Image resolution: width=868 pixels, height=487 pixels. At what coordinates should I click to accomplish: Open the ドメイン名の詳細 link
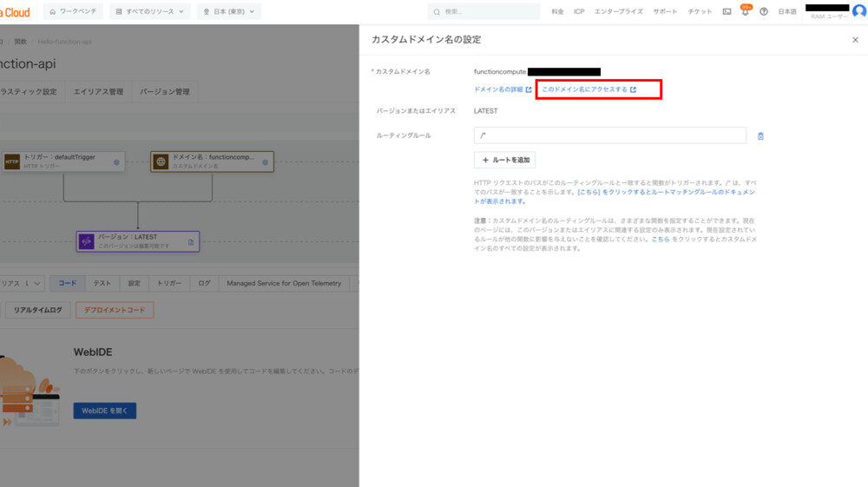(503, 89)
